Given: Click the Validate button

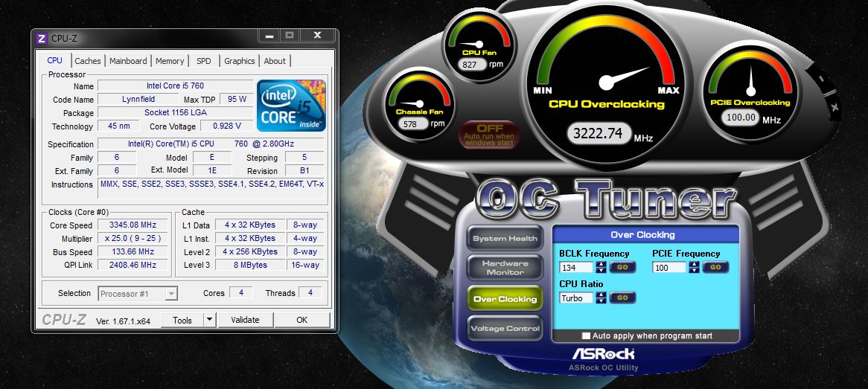Looking at the screenshot, I should click(245, 320).
